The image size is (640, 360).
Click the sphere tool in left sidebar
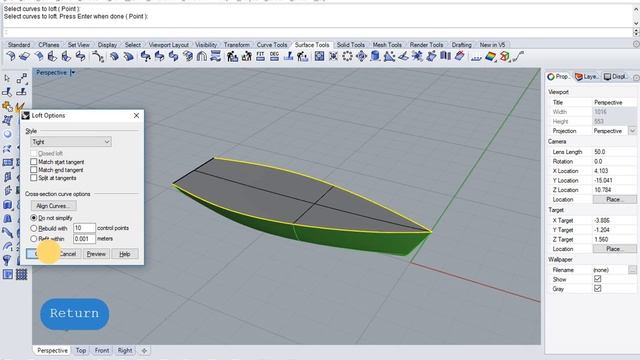click(x=7, y=134)
